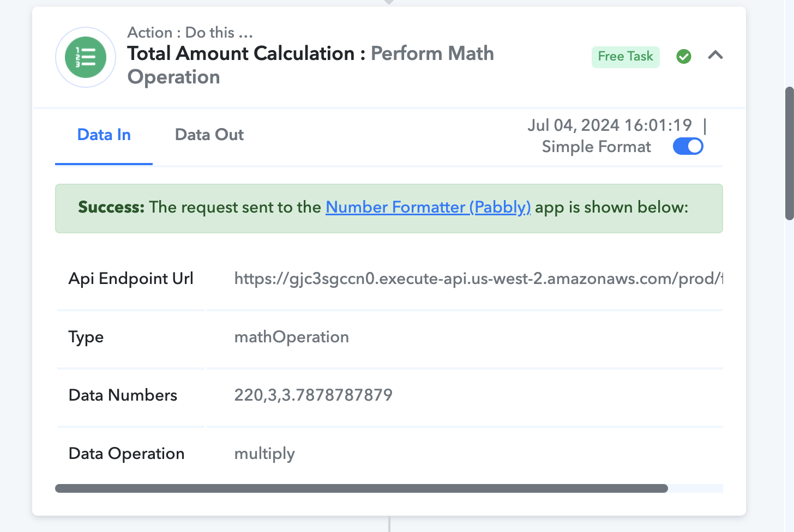The height and width of the screenshot is (532, 794).
Task: Collapse the Total Amount Calculation step
Action: pyautogui.click(x=715, y=55)
